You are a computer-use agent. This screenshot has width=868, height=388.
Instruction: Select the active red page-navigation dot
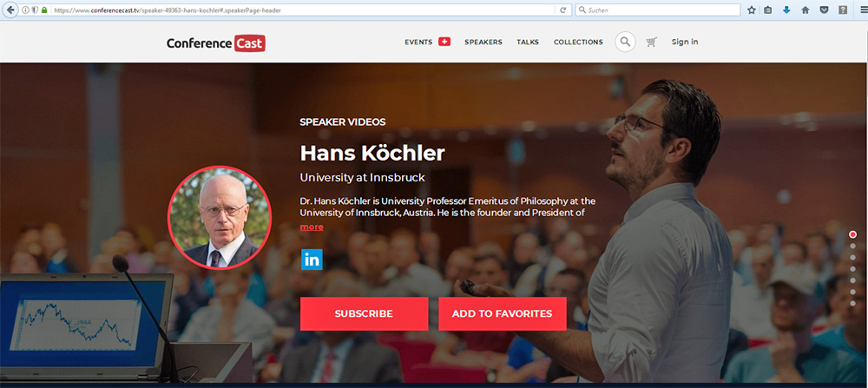coord(852,234)
